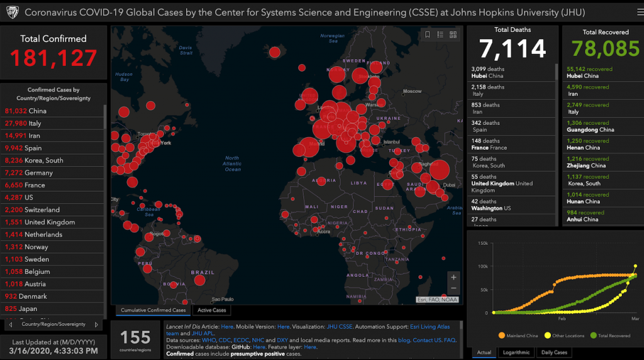The image size is (644, 360).
Task: Select 148 deaths France row
Action: [511, 144]
